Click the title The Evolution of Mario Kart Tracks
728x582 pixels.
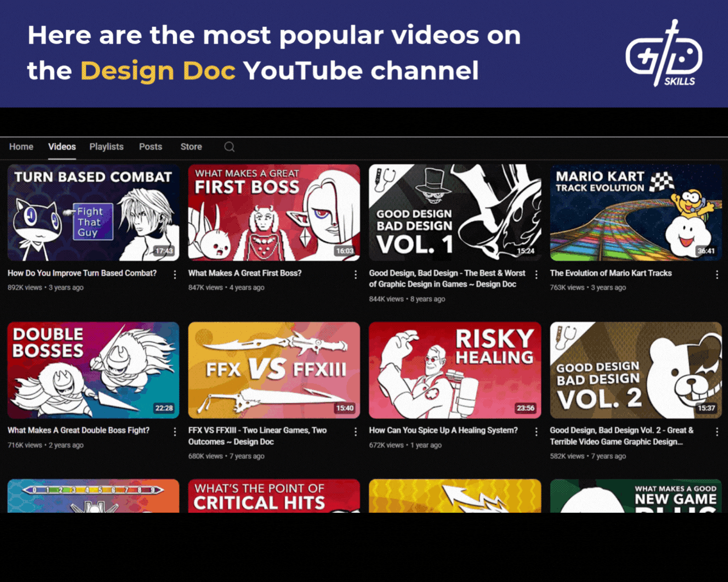coord(611,273)
